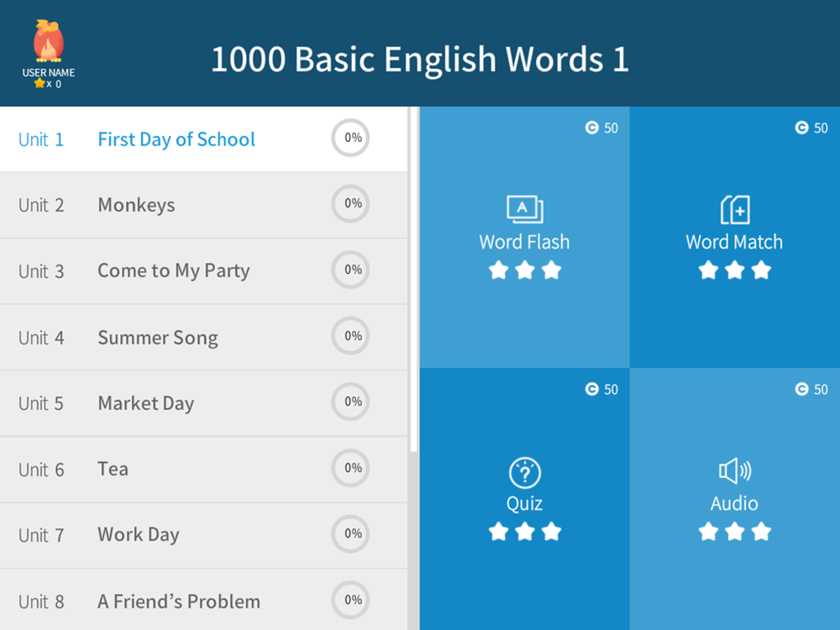Open Unit 4 Summer Song
This screenshot has height=630, width=840.
[157, 338]
